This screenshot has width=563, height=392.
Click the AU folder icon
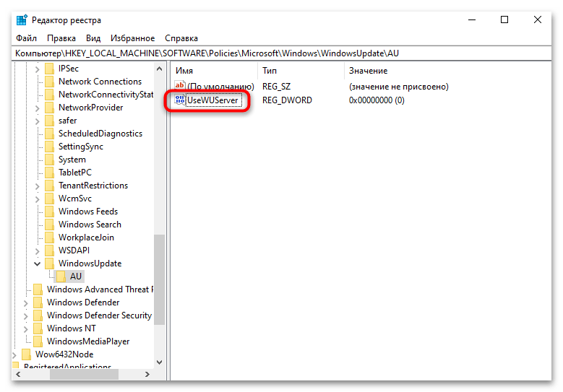pyautogui.click(x=61, y=276)
